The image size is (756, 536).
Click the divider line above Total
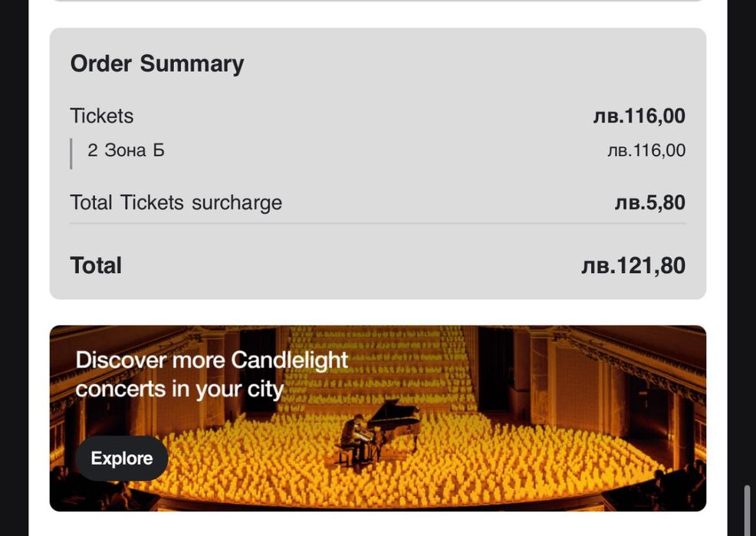click(377, 224)
